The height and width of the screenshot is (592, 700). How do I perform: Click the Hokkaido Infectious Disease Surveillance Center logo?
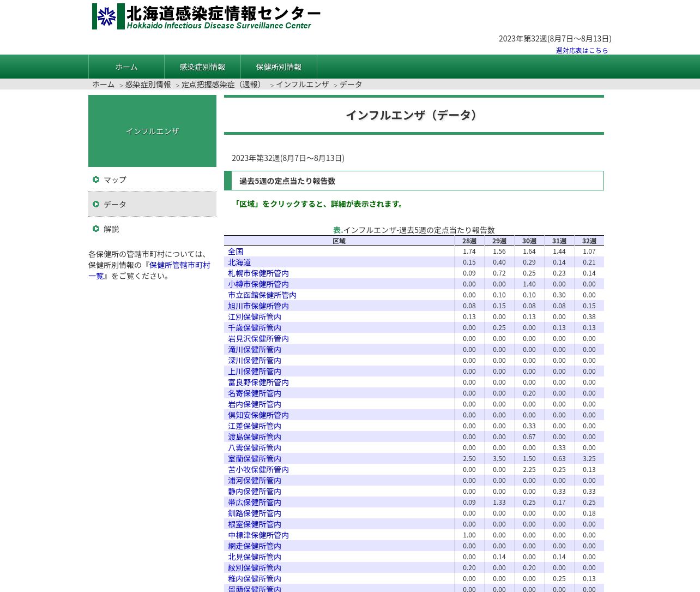(x=206, y=16)
